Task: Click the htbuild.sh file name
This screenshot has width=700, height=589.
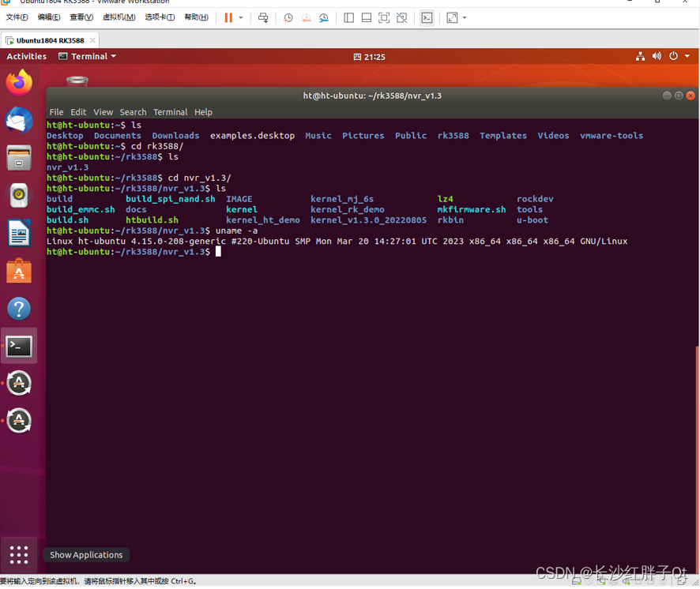Action: [152, 220]
